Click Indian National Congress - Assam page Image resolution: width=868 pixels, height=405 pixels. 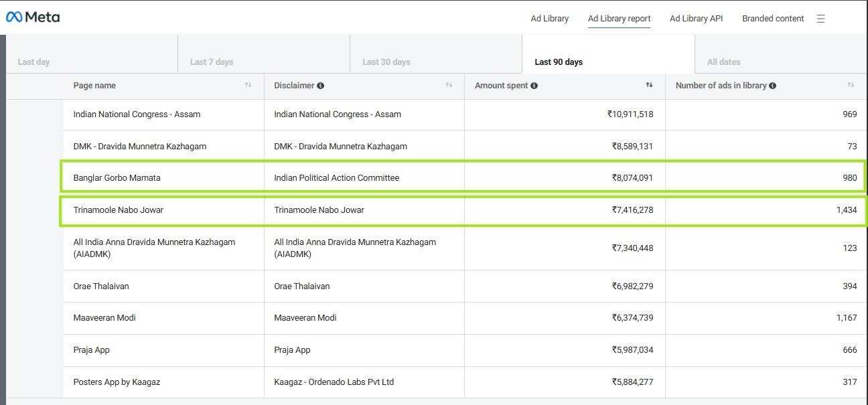137,114
